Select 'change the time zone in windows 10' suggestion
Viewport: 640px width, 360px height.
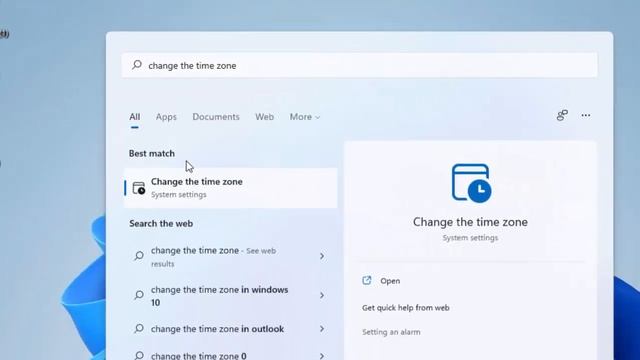coord(231,296)
